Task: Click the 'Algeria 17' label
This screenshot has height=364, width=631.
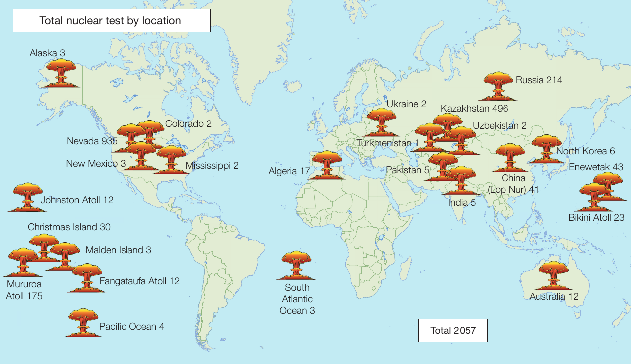Action: click(290, 171)
